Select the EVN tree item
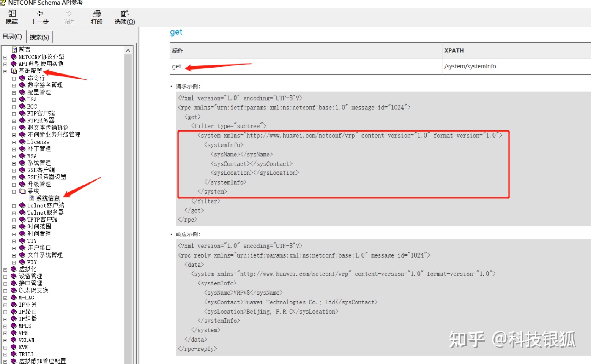Image resolution: width=591 pixels, height=364 pixels. [23, 347]
